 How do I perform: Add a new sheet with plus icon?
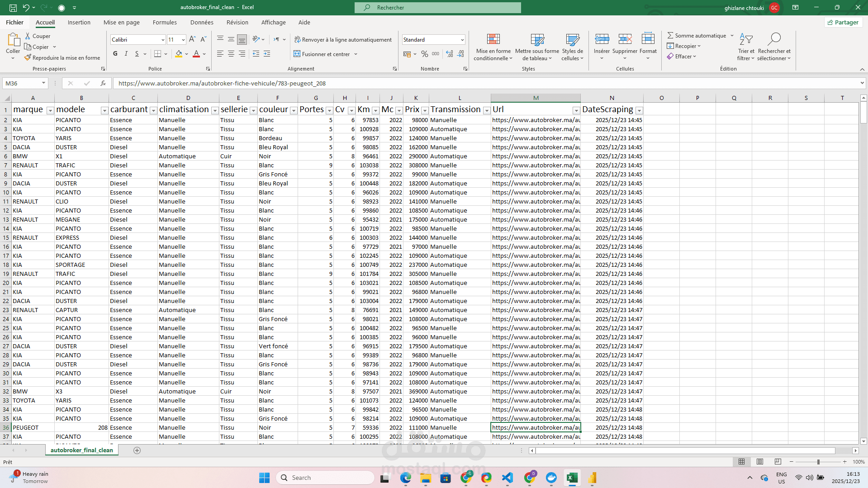coord(137,450)
